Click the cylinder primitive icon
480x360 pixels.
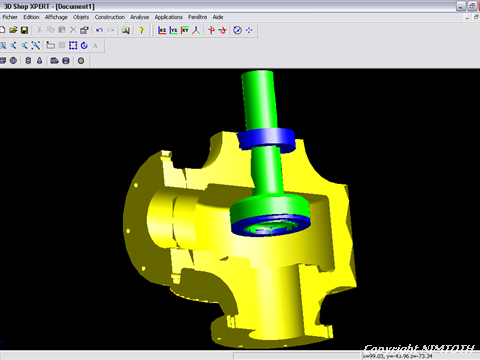pos(28,61)
